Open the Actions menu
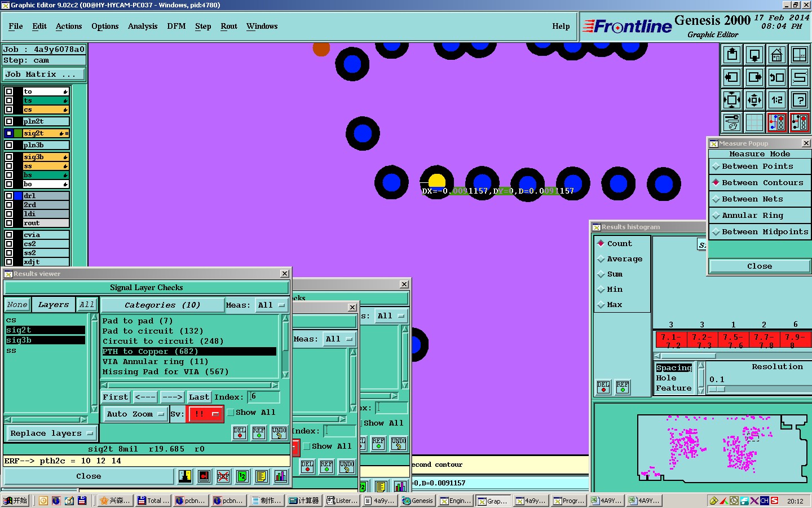 (x=69, y=27)
